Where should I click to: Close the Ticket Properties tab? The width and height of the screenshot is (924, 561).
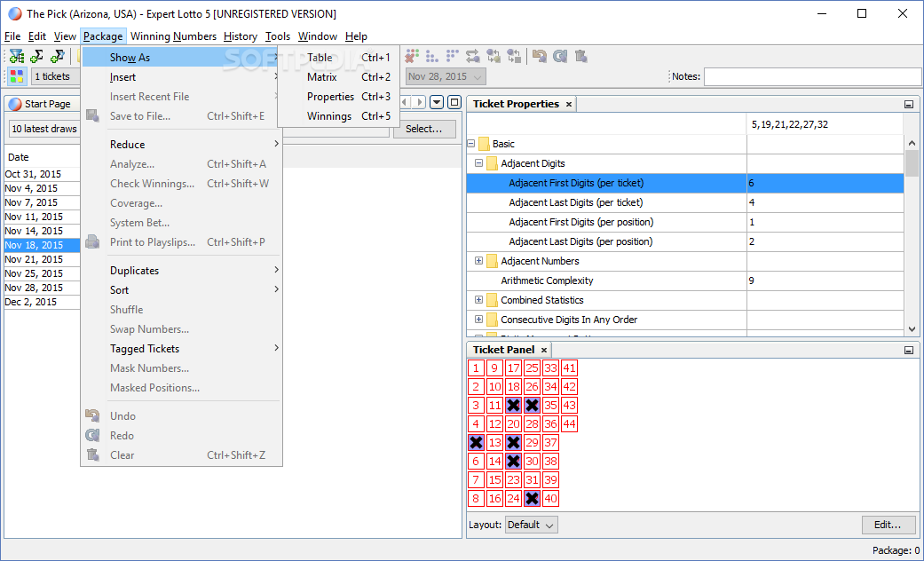tap(569, 105)
